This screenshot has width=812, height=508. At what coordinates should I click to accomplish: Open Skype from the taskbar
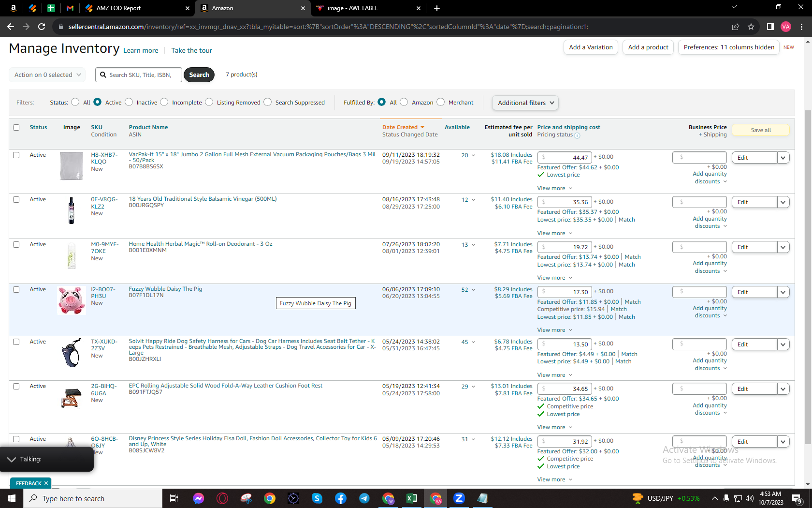click(x=317, y=498)
